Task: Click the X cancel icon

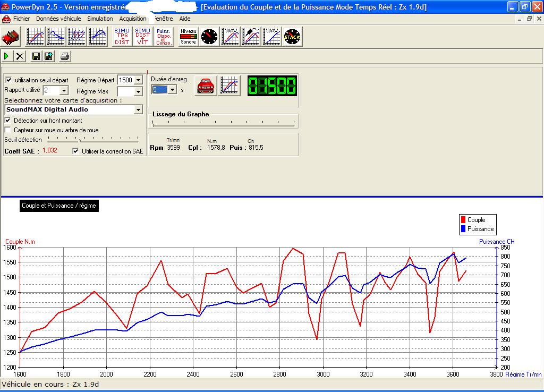Action: tap(20, 56)
